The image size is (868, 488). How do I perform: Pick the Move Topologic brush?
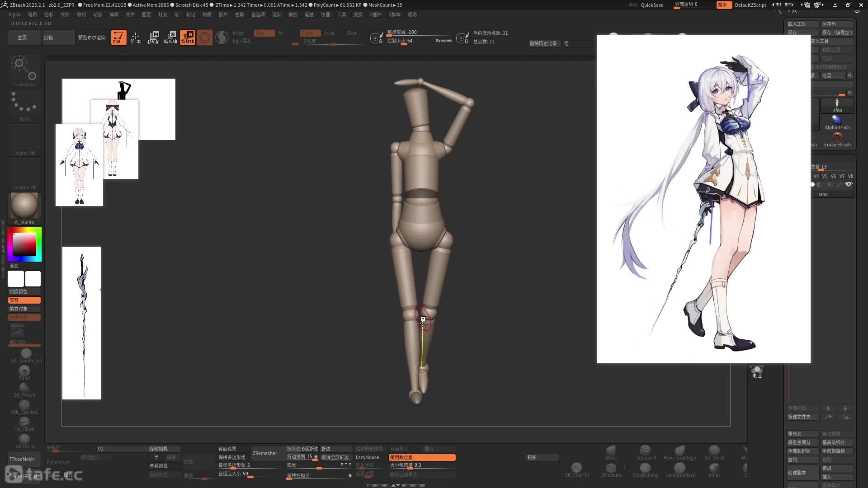tap(680, 452)
